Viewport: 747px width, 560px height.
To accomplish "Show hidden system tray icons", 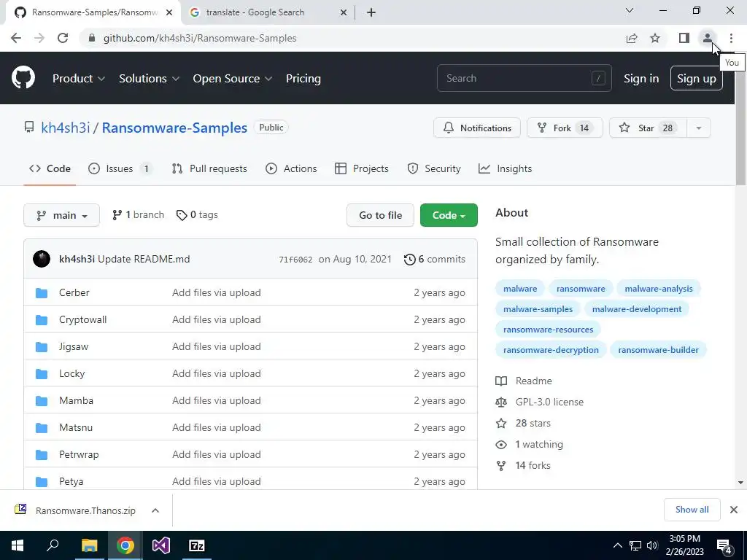I will pos(617,545).
